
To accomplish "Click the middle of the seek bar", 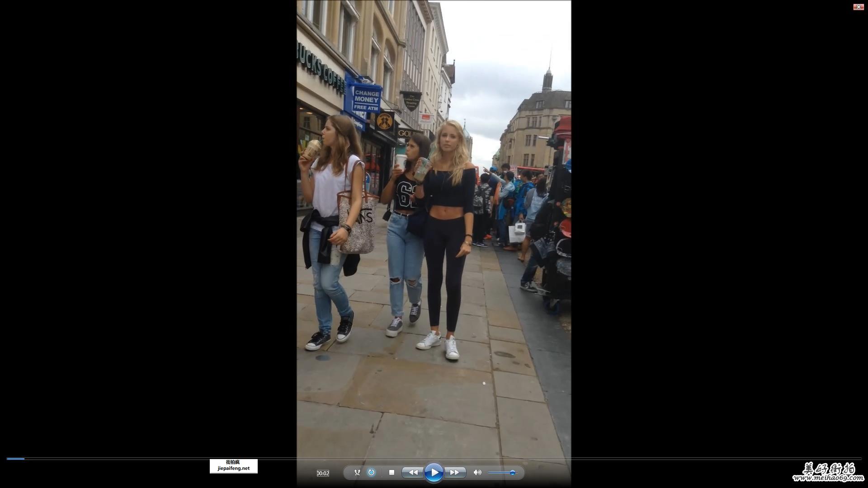I will pyautogui.click(x=434, y=459).
